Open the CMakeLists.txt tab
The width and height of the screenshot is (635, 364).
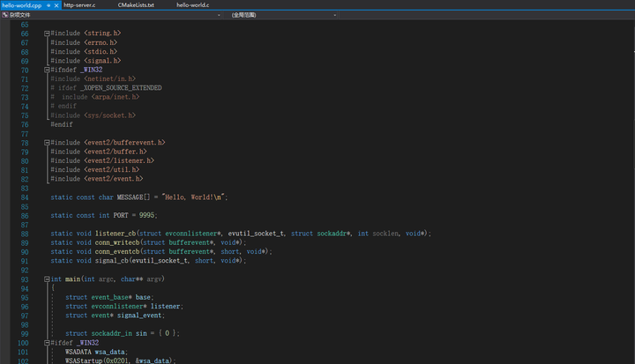pos(136,5)
